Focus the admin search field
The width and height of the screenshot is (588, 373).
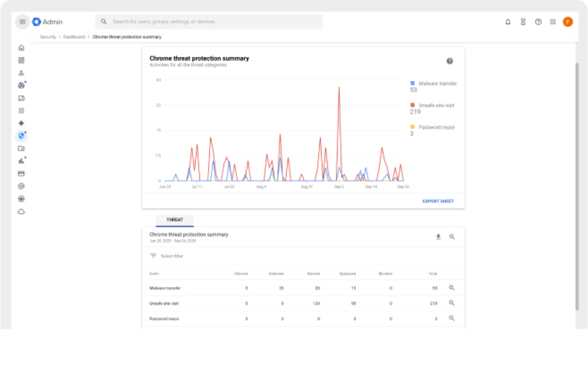pos(209,22)
